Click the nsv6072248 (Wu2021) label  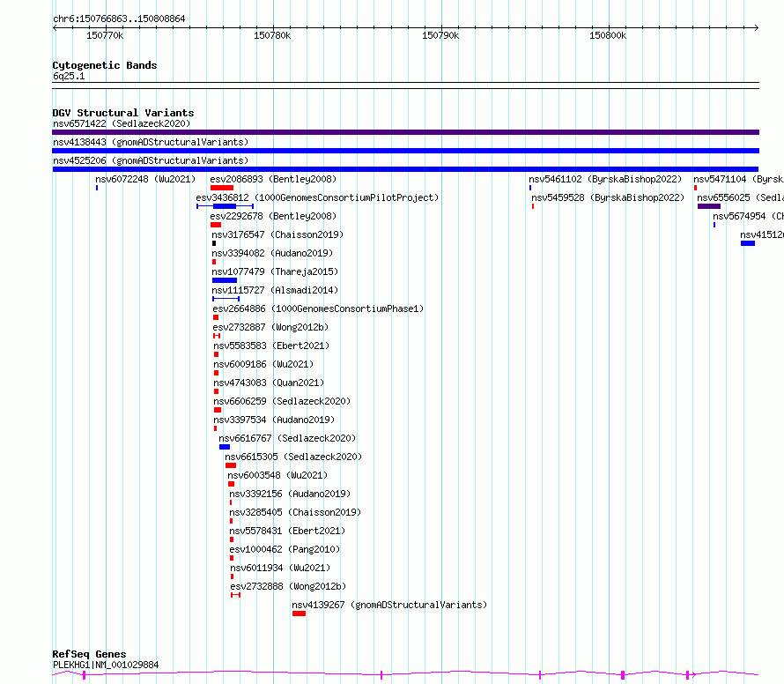click(x=145, y=179)
